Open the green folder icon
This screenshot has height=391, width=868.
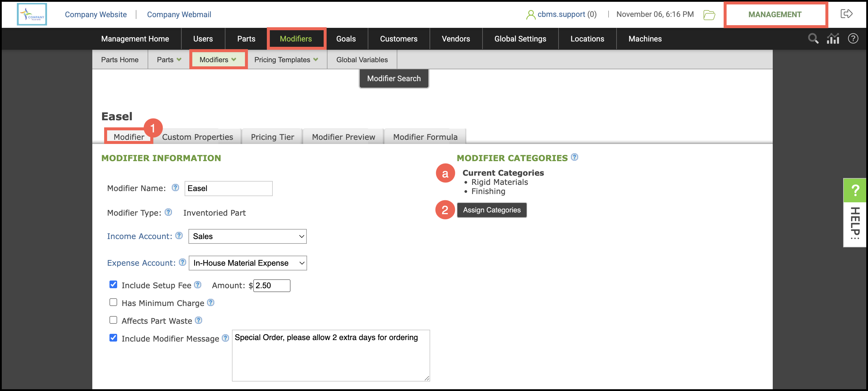point(709,15)
